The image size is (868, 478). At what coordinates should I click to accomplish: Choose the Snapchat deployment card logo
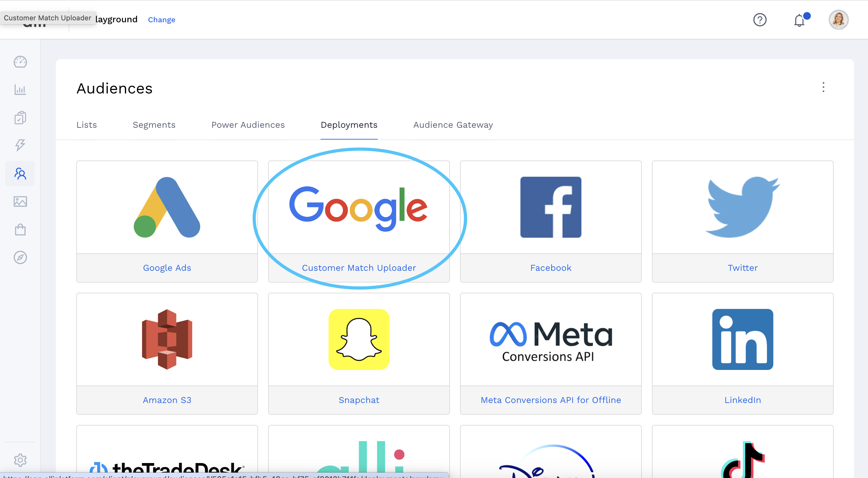tap(359, 339)
